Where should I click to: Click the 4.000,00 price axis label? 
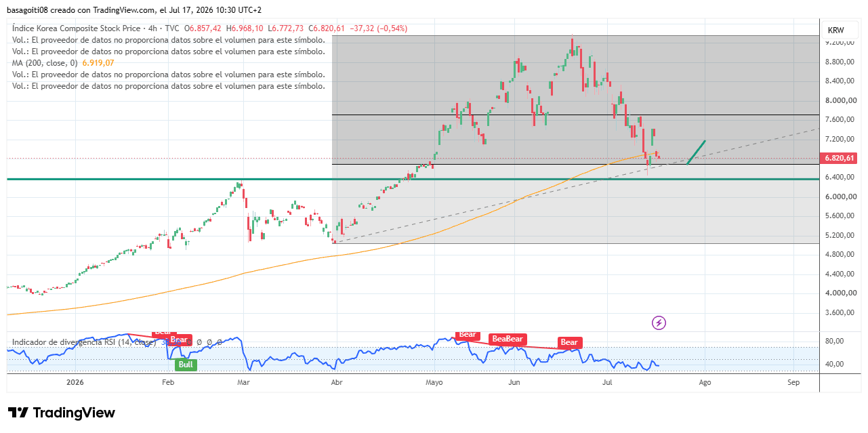point(840,293)
